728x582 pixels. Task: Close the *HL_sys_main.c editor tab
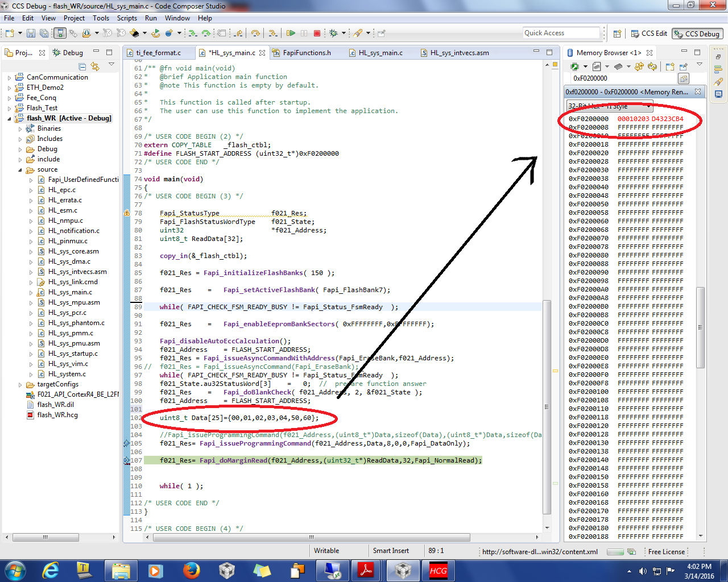click(262, 53)
